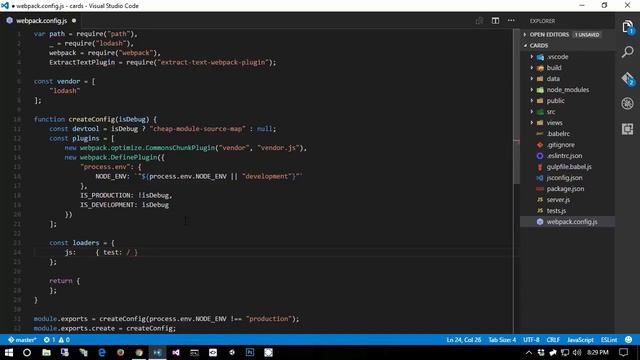Place cursor on line 24 after test:

click(122, 252)
